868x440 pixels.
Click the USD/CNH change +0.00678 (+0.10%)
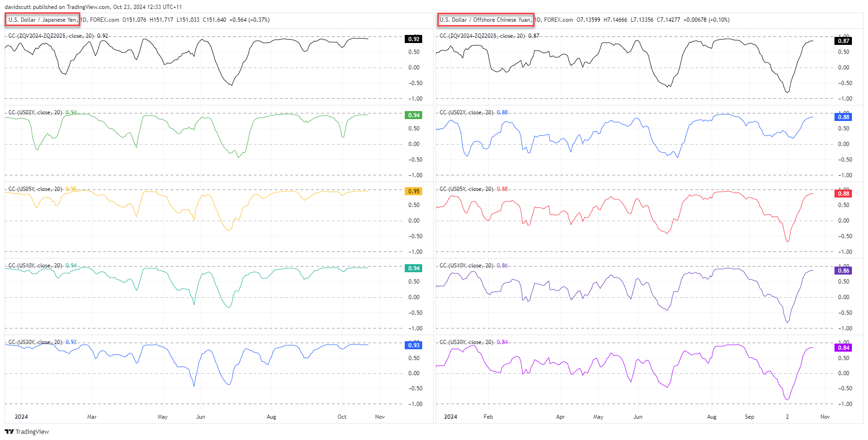pos(706,20)
